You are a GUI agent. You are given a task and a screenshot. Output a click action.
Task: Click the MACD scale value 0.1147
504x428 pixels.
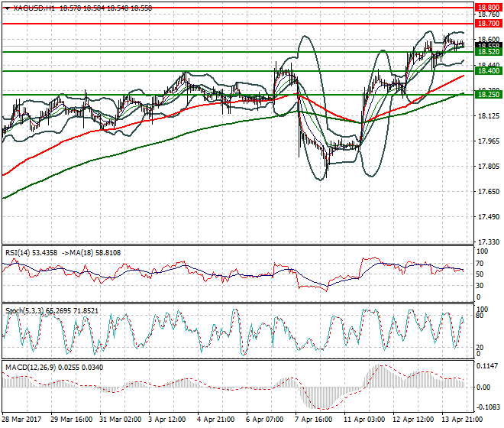point(488,366)
